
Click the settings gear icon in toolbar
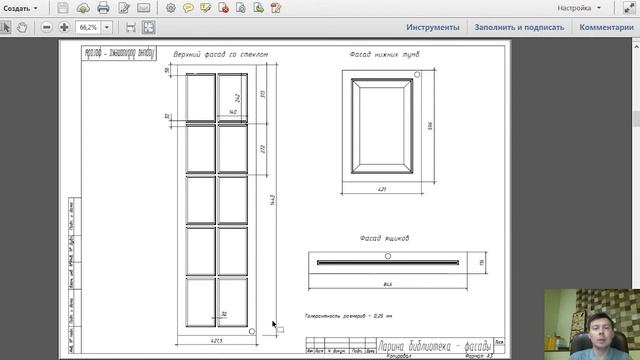click(171, 8)
